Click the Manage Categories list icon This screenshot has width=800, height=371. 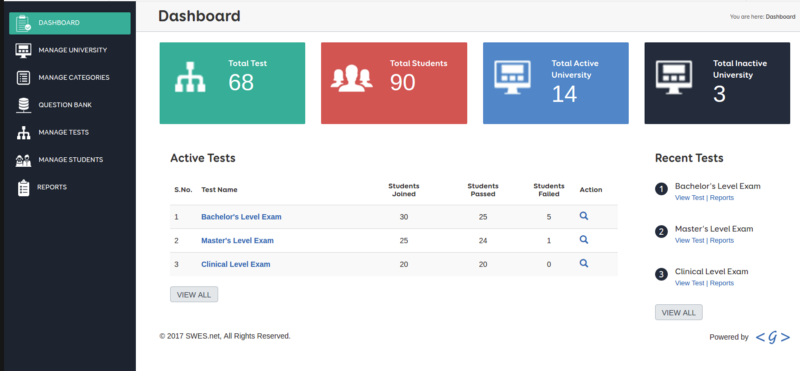click(23, 78)
